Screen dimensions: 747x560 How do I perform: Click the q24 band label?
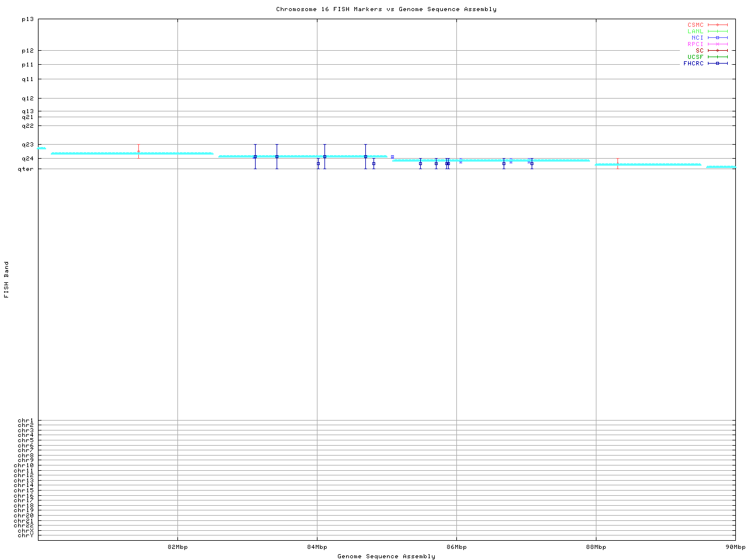28,159
